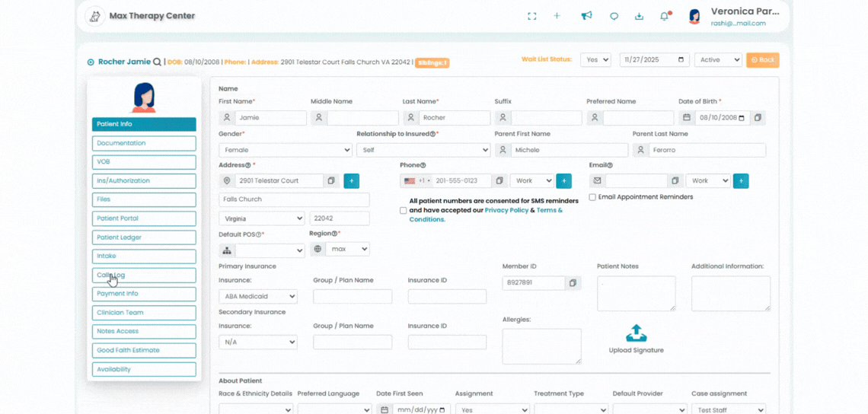The image size is (868, 414).
Task: Click the patient avatar picture in sidebar
Action: tap(144, 97)
